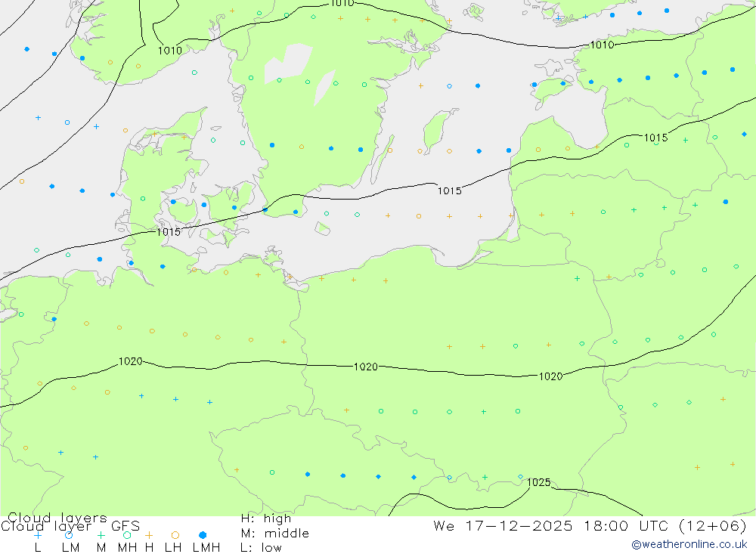Viewport: 756px width, 554px height.
Task: Click the 'H: high' legend entry
Action: 265,518
